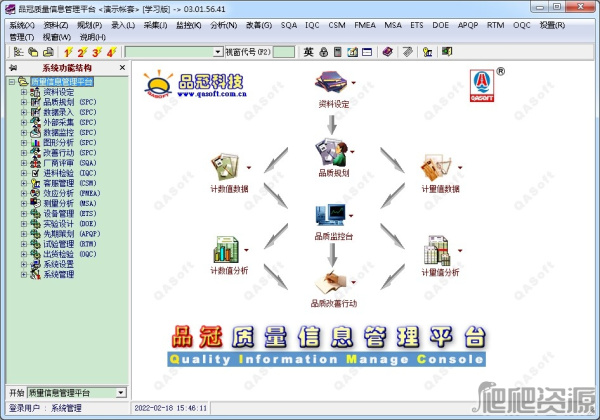This screenshot has height=420, width=600.
Task: Select 设备管理 (ETS) in the tree
Action: point(70,213)
